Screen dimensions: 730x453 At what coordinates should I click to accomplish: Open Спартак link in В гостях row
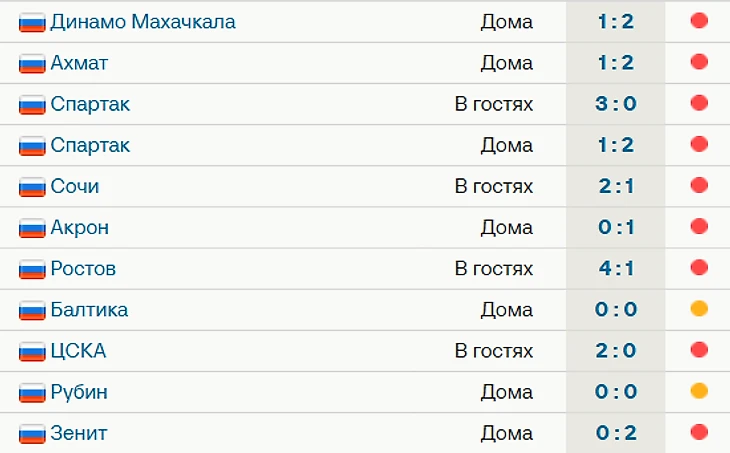point(90,105)
